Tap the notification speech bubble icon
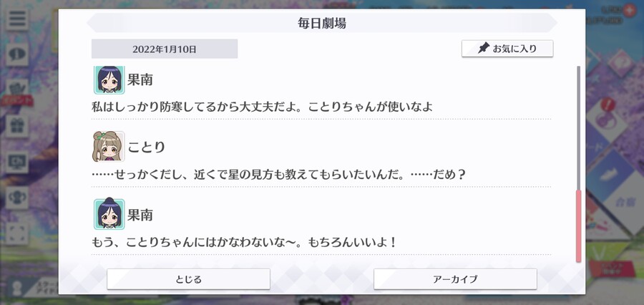644x305 pixels. pyautogui.click(x=17, y=54)
